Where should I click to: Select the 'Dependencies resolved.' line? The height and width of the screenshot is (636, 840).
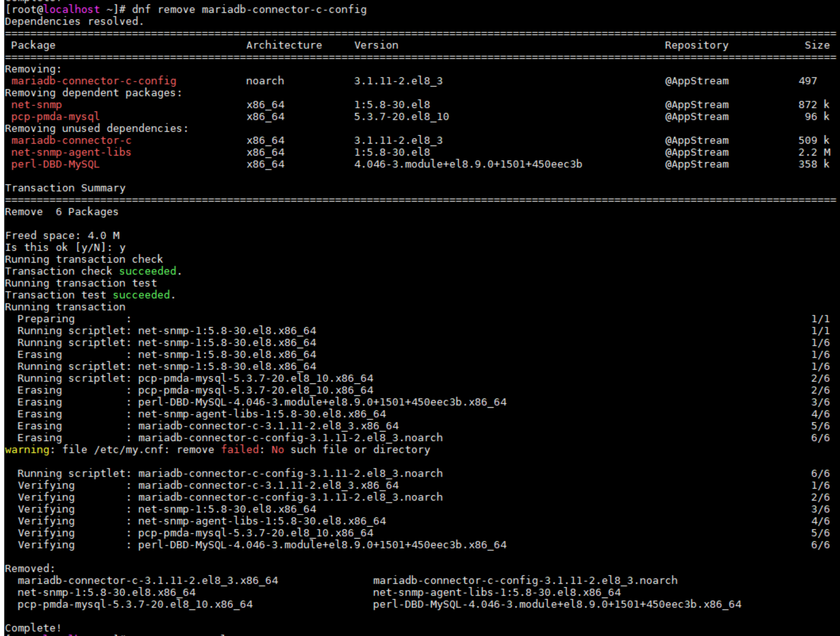tap(74, 22)
